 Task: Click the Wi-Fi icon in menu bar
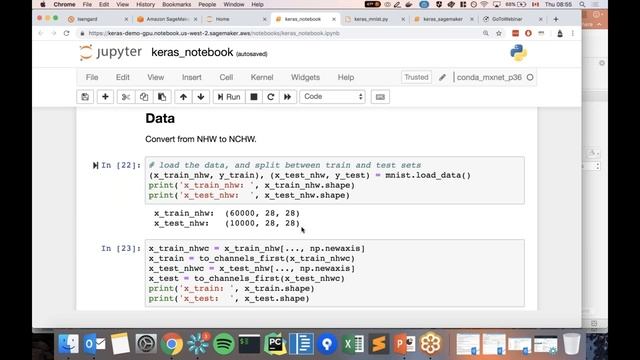coord(484,4)
